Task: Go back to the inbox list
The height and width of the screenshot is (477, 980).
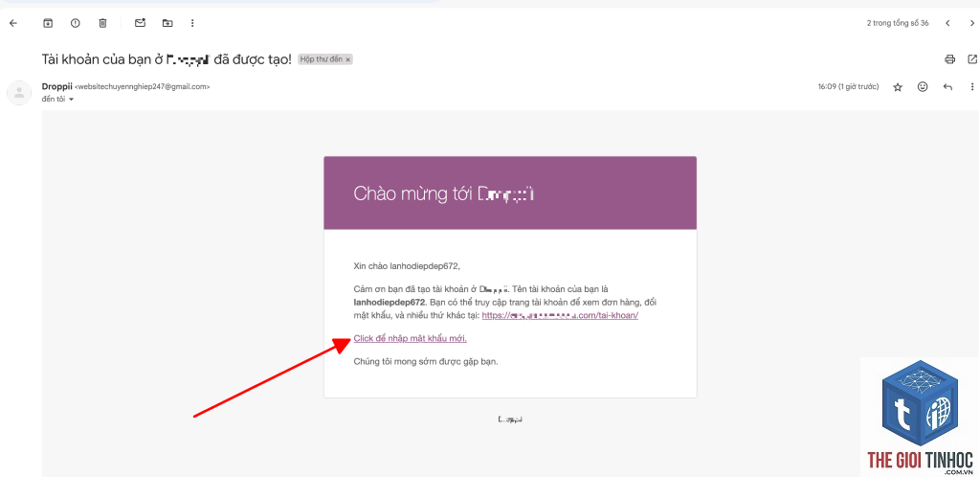Action: (13, 23)
